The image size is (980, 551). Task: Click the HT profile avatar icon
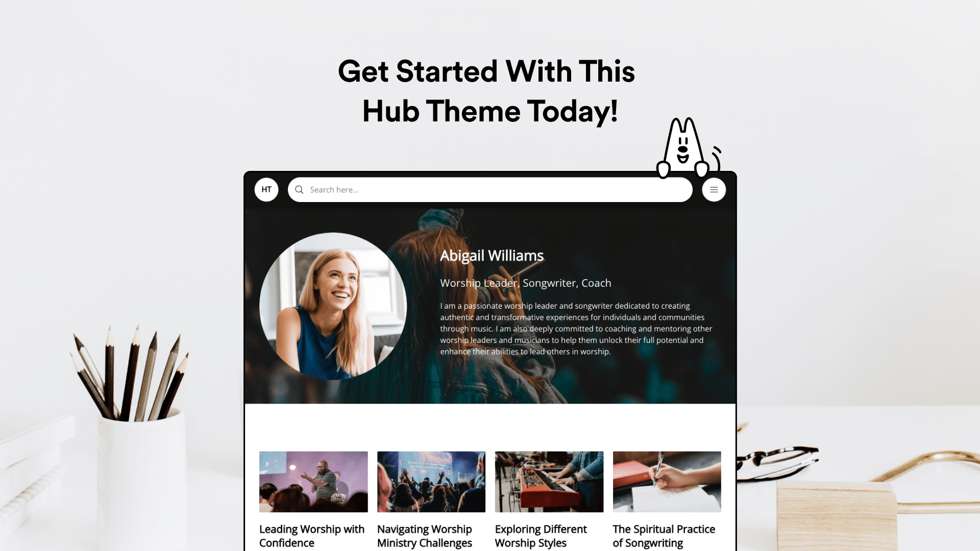[266, 189]
